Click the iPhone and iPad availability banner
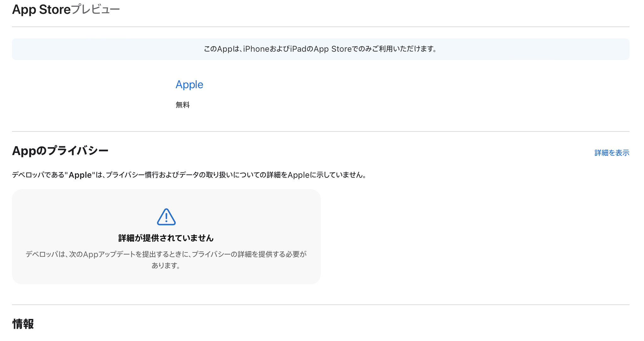The height and width of the screenshot is (341, 644). click(320, 49)
